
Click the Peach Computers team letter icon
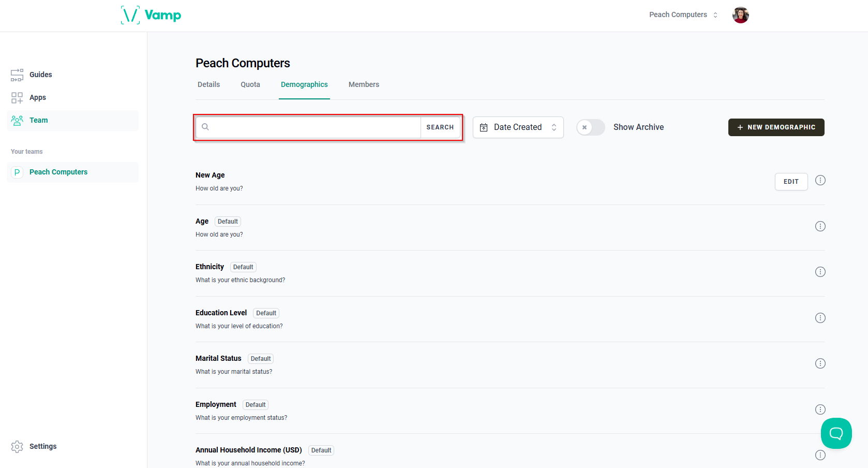pos(17,172)
